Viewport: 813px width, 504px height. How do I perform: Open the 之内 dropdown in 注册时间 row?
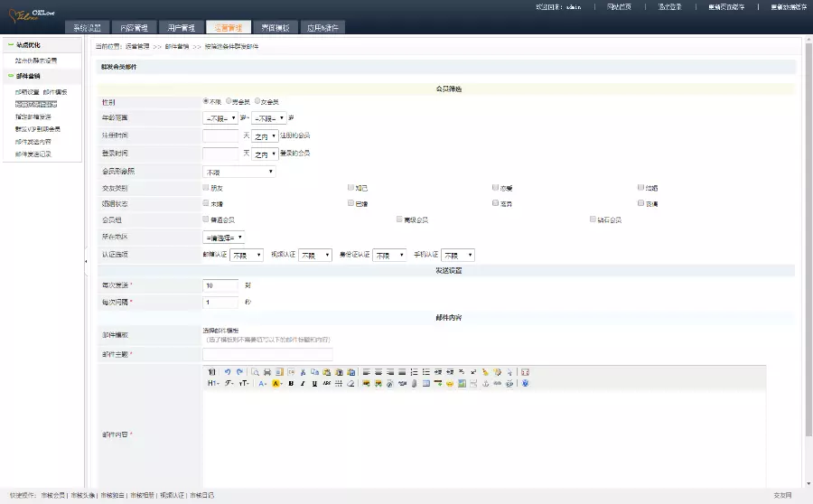pyautogui.click(x=265, y=135)
